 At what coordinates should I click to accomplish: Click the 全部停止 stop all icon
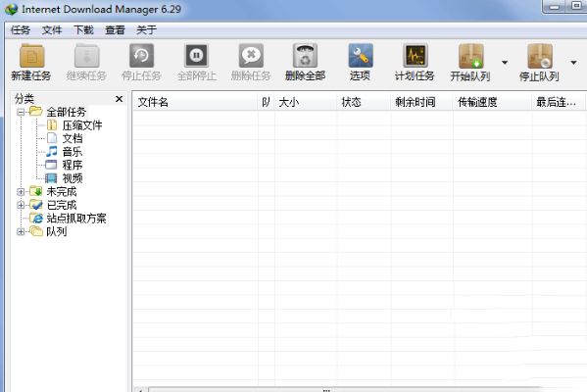point(197,56)
